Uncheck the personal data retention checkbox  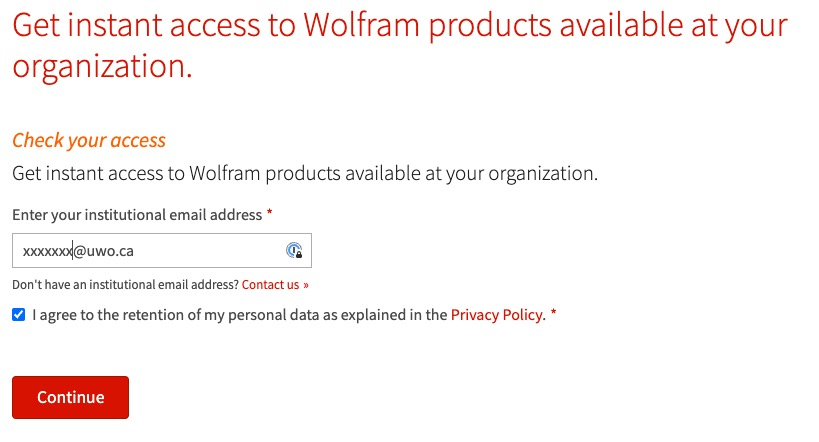[x=19, y=315]
